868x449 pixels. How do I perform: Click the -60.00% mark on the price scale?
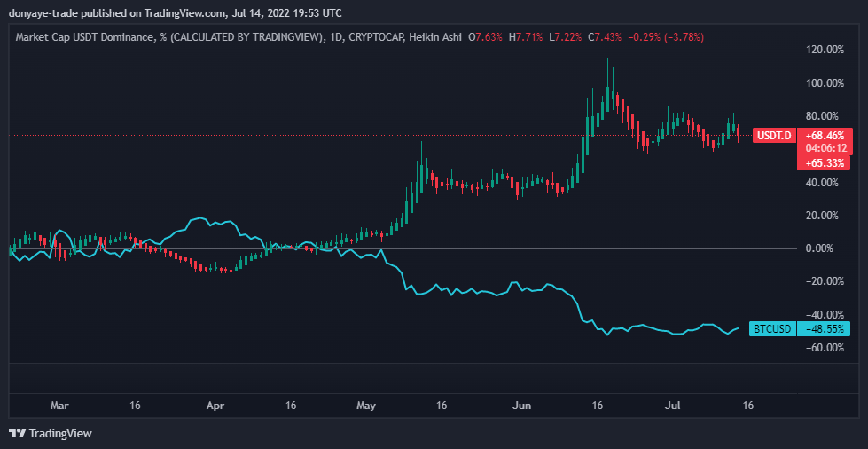click(x=824, y=347)
